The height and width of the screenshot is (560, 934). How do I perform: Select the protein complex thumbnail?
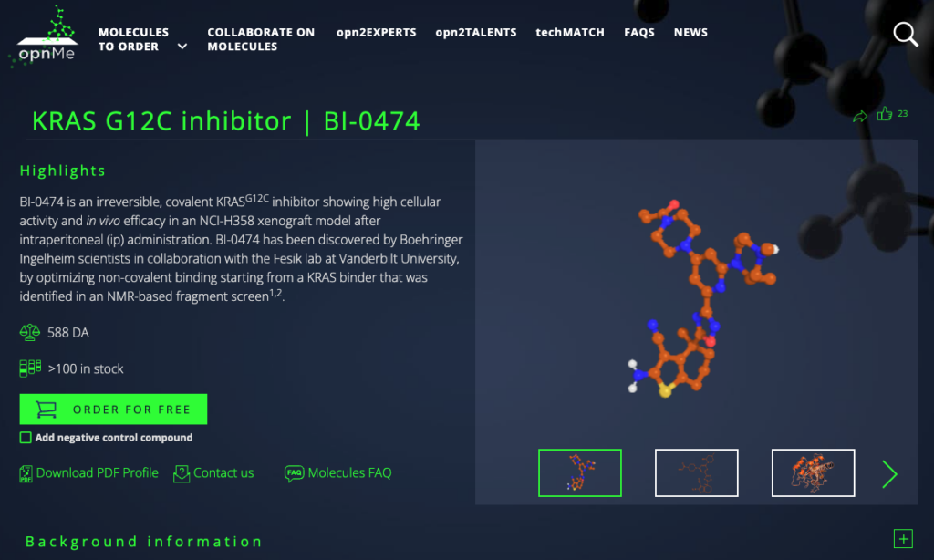813,472
